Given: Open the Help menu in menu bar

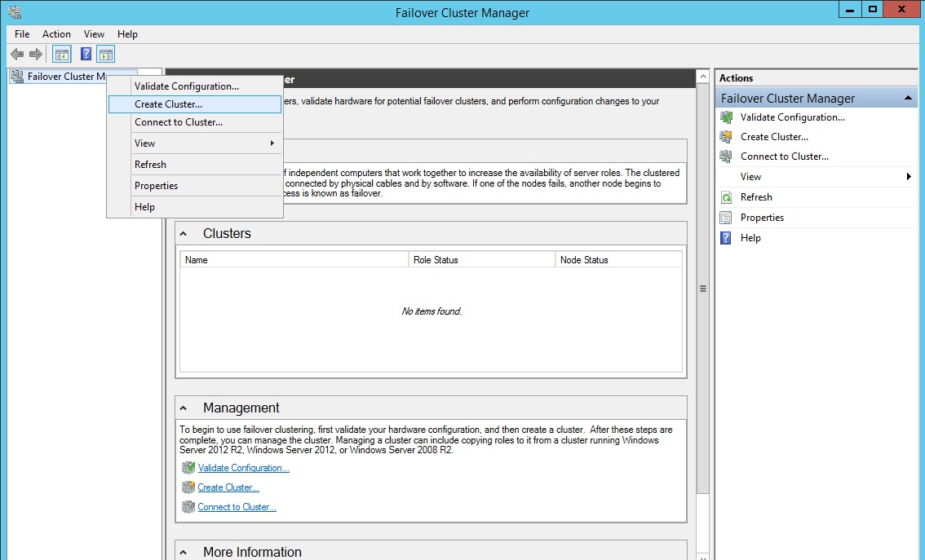Looking at the screenshot, I should (x=127, y=34).
